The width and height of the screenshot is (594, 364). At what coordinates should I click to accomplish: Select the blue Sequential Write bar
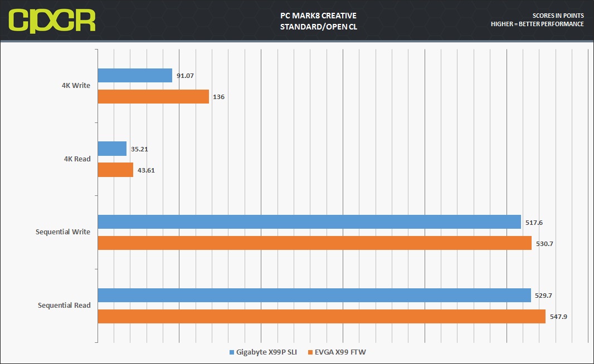click(x=309, y=222)
